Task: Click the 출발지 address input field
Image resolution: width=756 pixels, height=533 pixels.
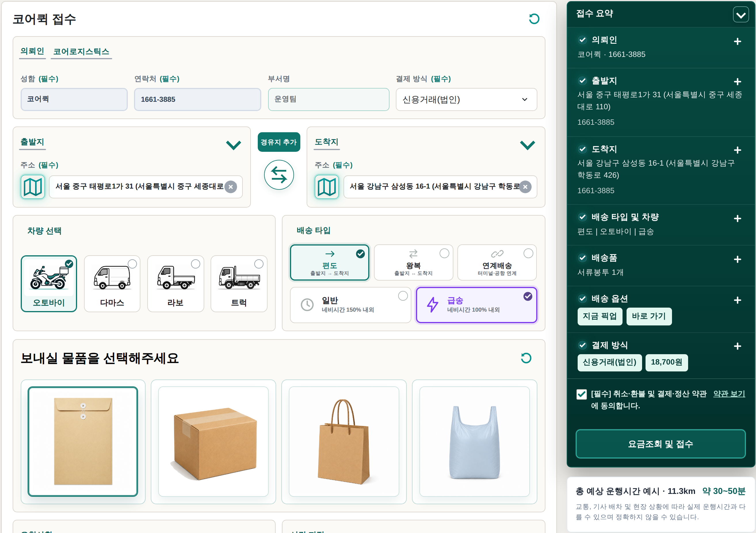Action: click(x=146, y=187)
